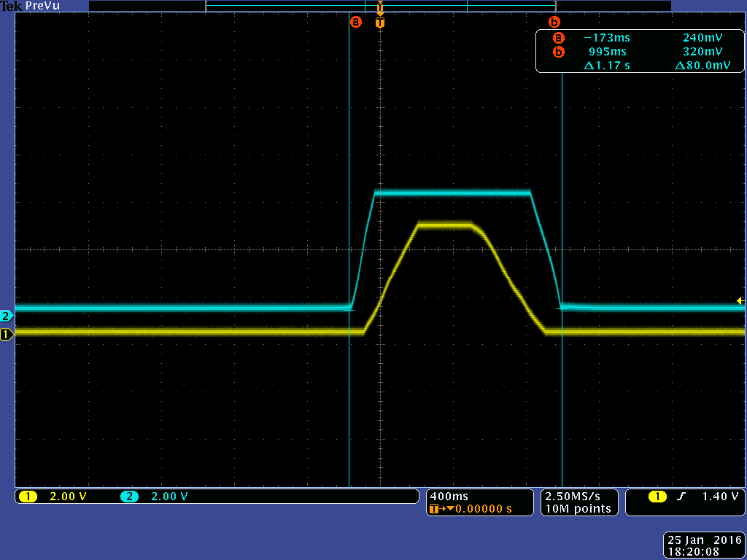The height and width of the screenshot is (560, 747).
Task: Select the orange trigger 'T' position marker
Action: coord(379,22)
